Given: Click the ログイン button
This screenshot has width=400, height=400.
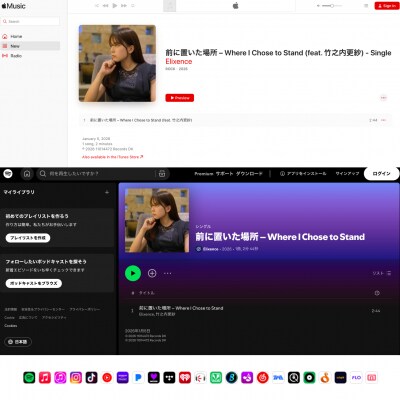Looking at the screenshot, I should [381, 174].
